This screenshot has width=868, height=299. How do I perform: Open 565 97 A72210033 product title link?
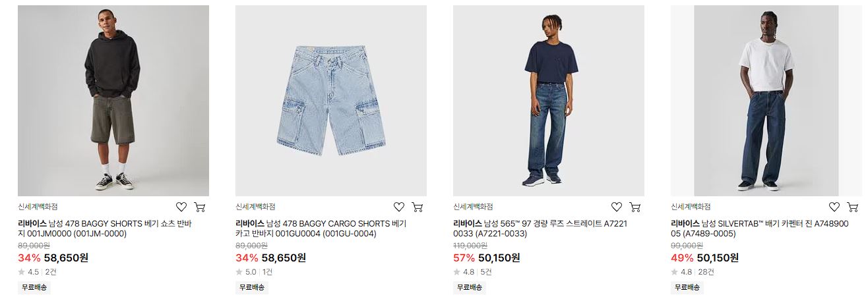coord(540,229)
